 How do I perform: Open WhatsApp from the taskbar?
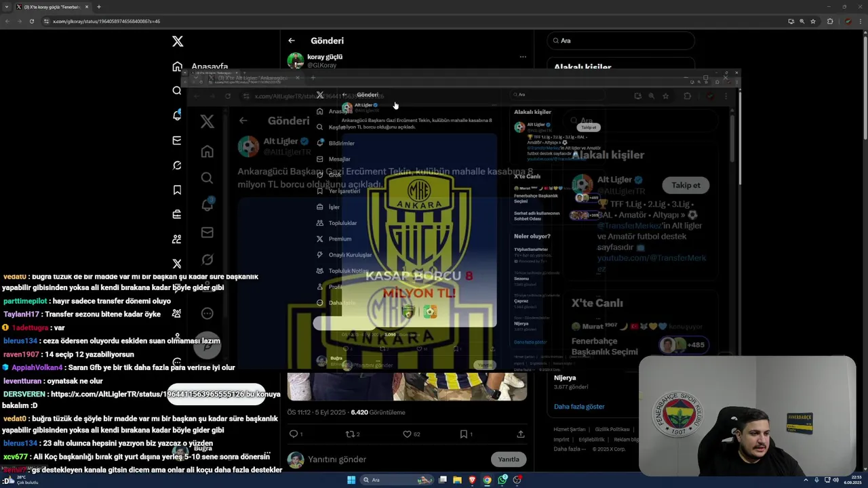tap(502, 480)
